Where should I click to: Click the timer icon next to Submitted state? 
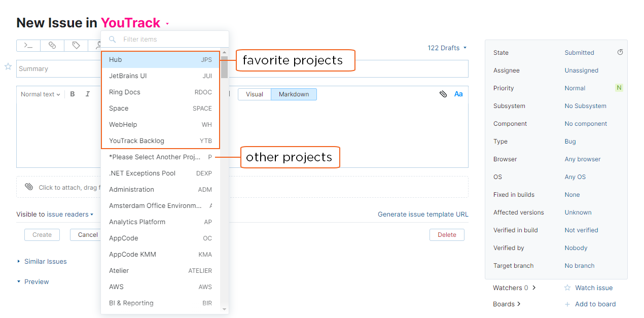coord(620,52)
